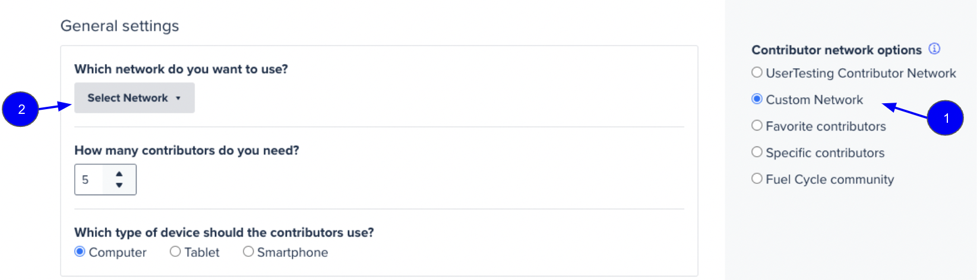The width and height of the screenshot is (980, 280).
Task: Select the Computer device radio button
Action: click(x=80, y=252)
